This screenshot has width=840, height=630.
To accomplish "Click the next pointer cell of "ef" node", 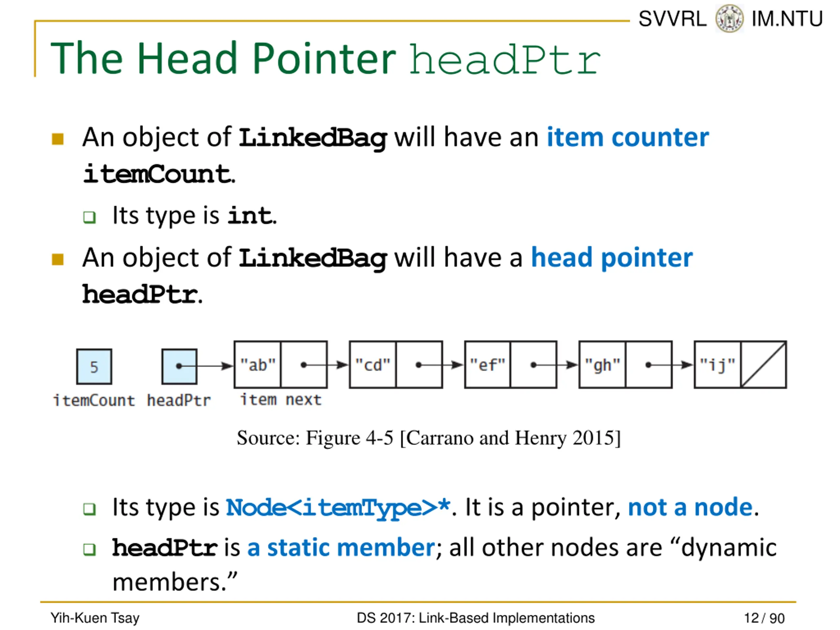I will click(x=534, y=365).
